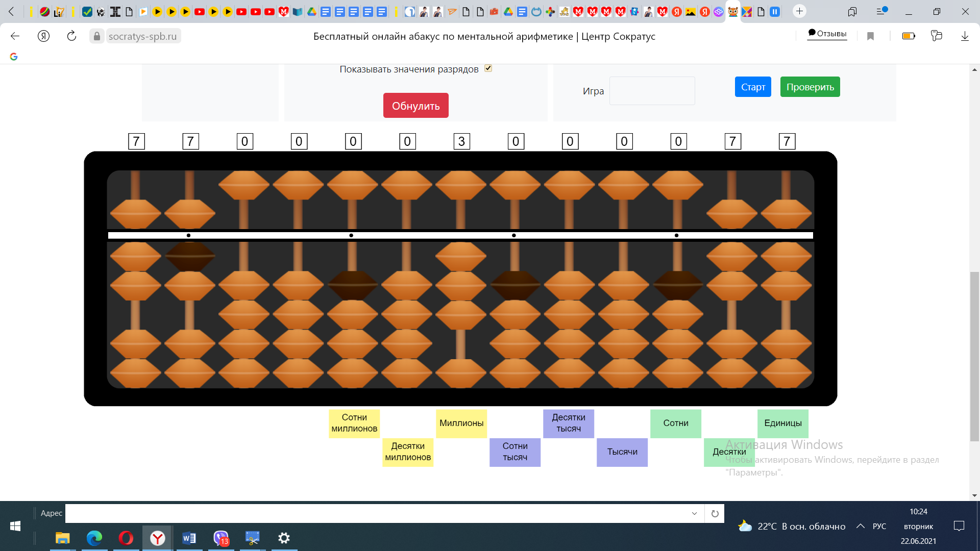
Task: Go back with the browser back arrow
Action: pos(15,36)
